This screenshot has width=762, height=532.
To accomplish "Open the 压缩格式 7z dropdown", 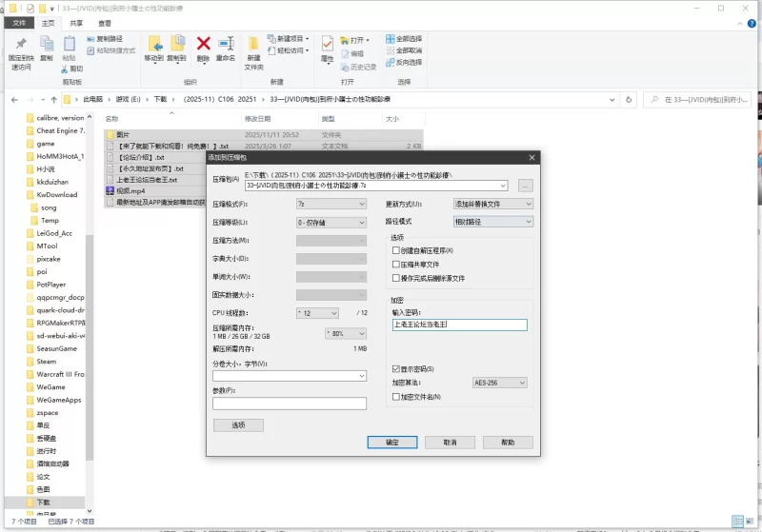I will pyautogui.click(x=331, y=204).
